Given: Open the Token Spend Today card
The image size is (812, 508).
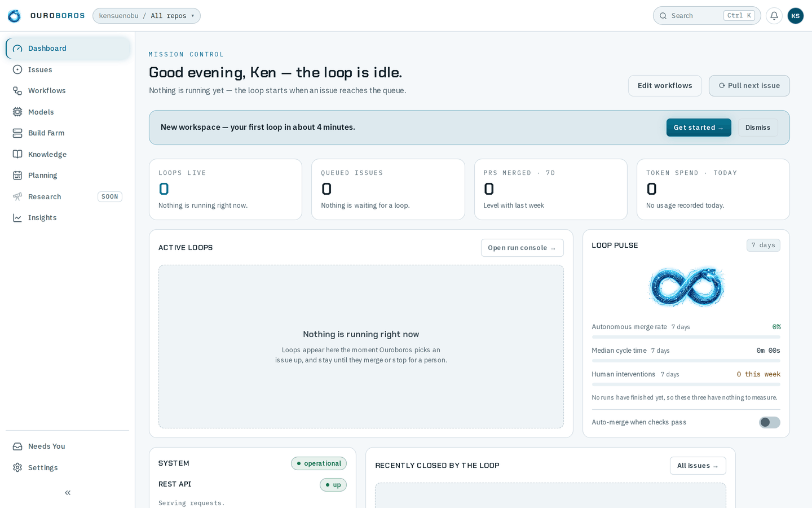Looking at the screenshot, I should tap(713, 189).
